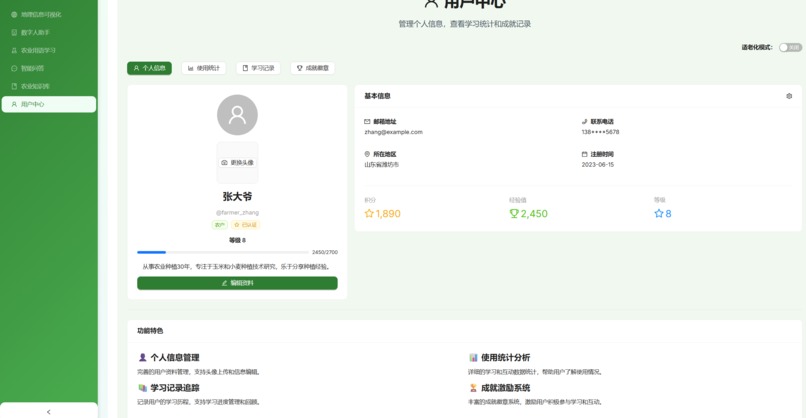This screenshot has height=418, width=806.
Task: Click the phone number 138****5678
Action: 600,132
